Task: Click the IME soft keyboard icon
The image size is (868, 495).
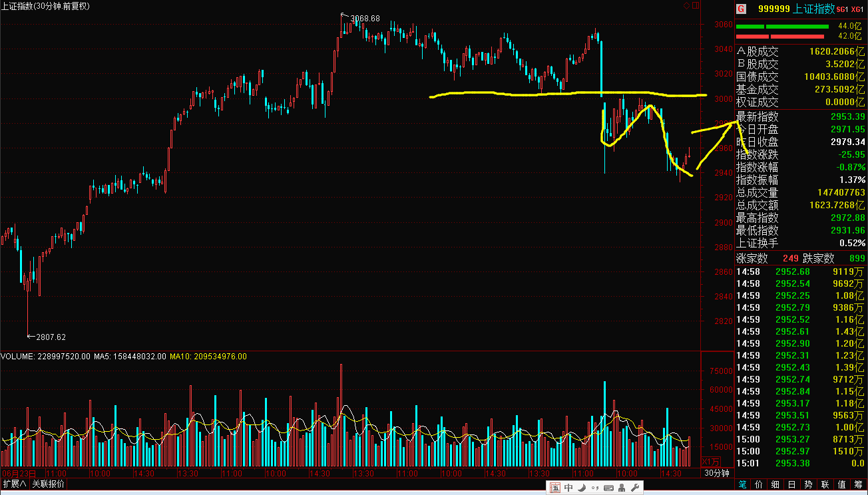Action: [x=608, y=488]
